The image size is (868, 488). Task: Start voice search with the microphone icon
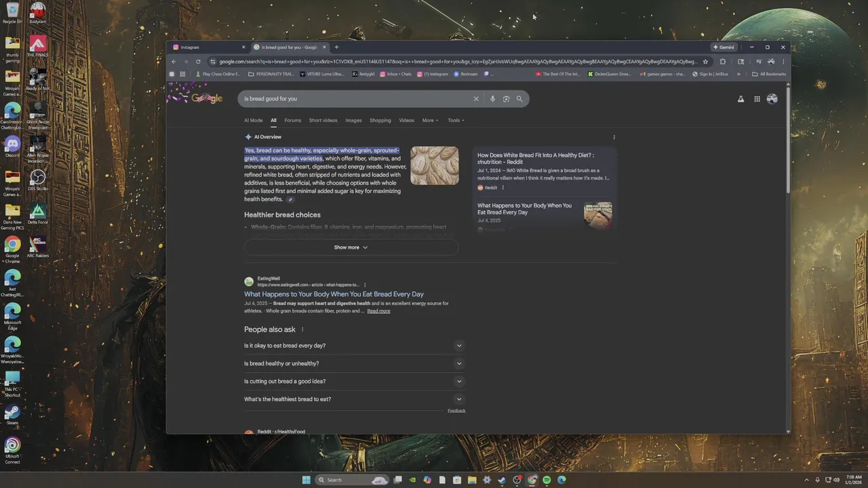[492, 99]
